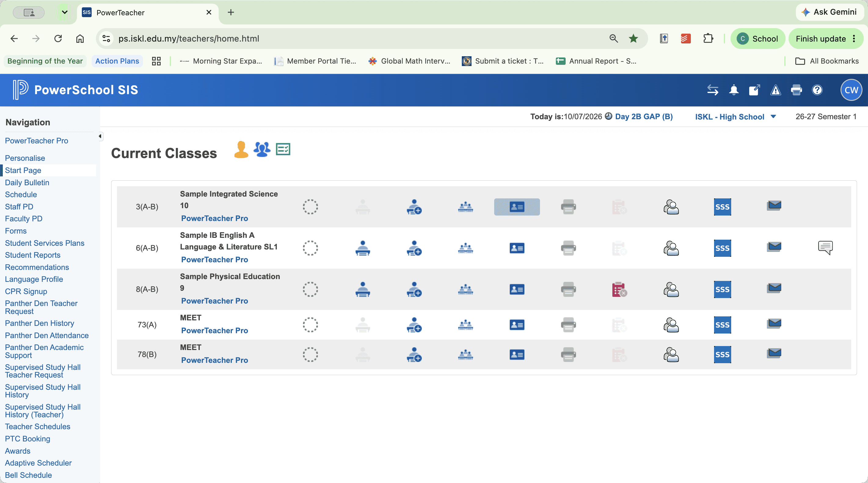The width and height of the screenshot is (868, 483).
Task: Bookmark page with star icon in address bar
Action: [633, 39]
